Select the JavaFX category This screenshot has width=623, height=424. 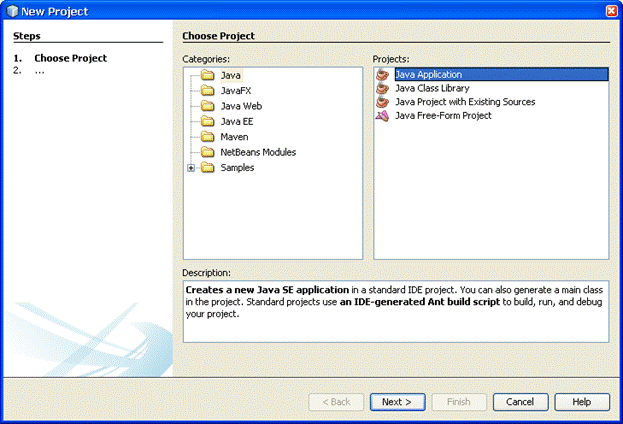point(236,91)
